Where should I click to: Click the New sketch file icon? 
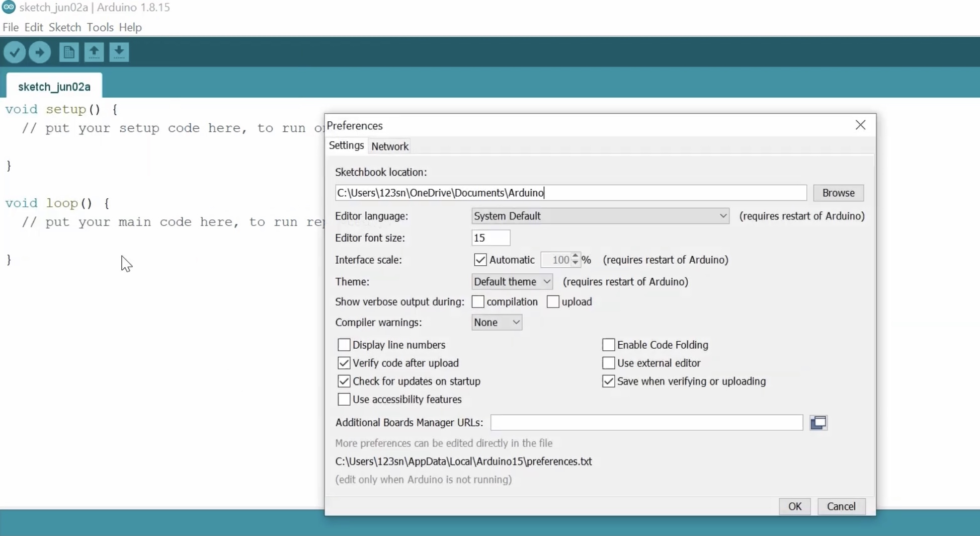coord(69,52)
